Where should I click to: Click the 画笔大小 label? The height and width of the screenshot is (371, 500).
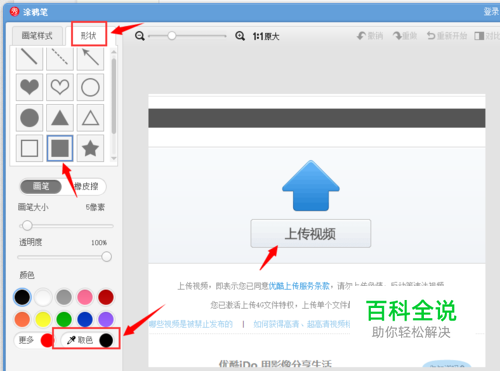pyautogui.click(x=33, y=207)
